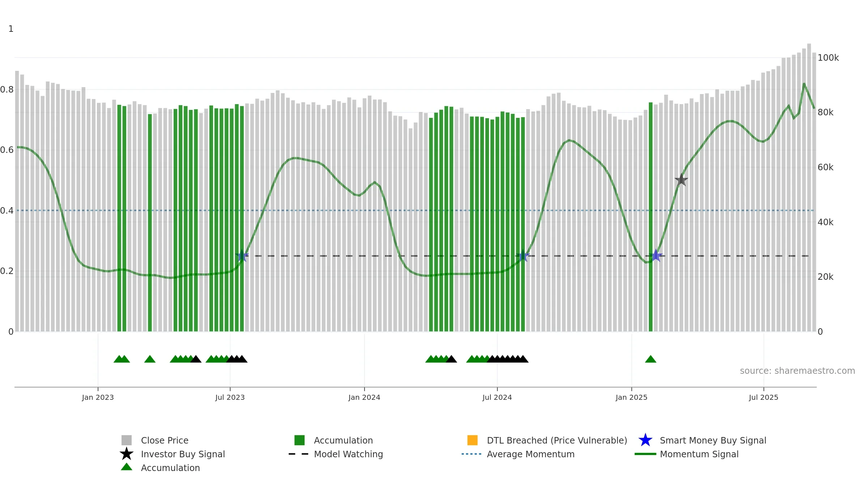Click the blue Smart Money star near Aug 2024
The image size is (868, 488).
point(523,256)
